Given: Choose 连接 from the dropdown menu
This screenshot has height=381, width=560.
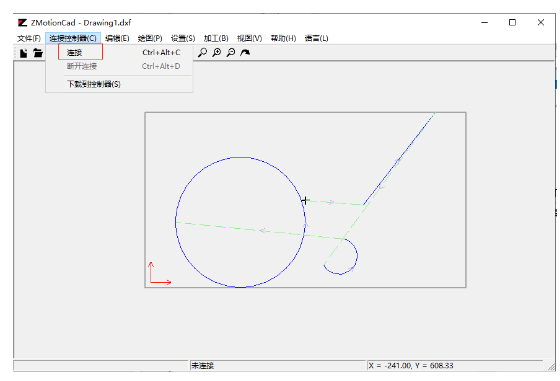Looking at the screenshot, I should [120, 52].
